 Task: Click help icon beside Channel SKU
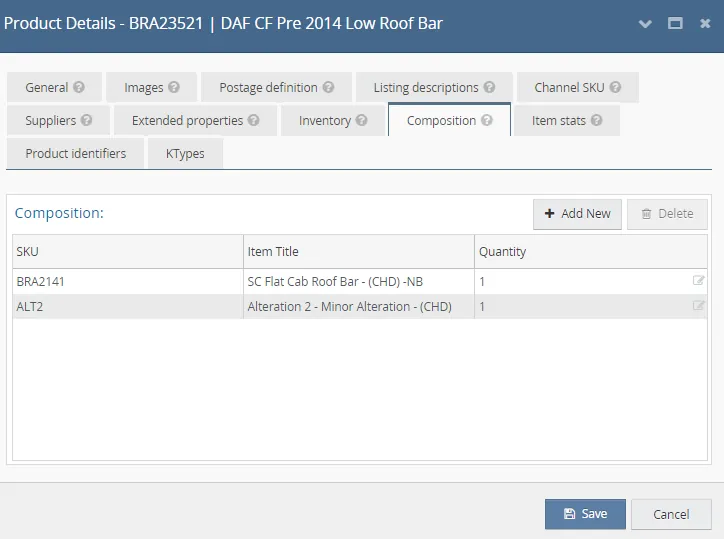click(615, 87)
